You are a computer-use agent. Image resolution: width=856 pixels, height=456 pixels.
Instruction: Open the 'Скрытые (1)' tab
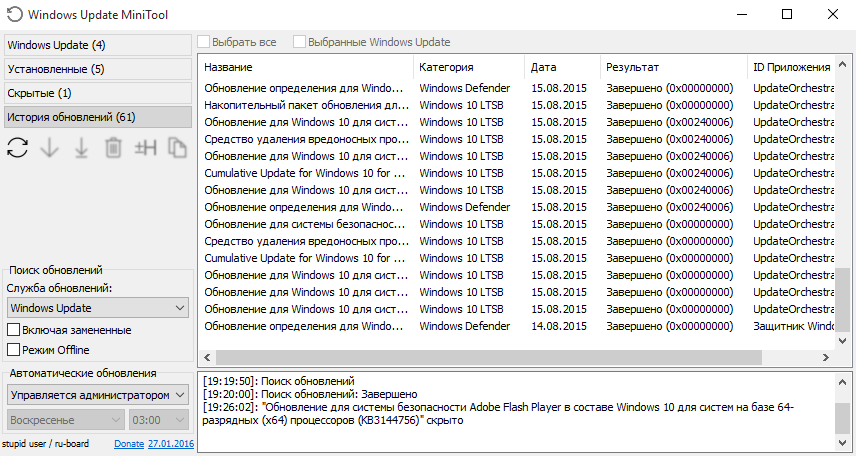point(97,93)
